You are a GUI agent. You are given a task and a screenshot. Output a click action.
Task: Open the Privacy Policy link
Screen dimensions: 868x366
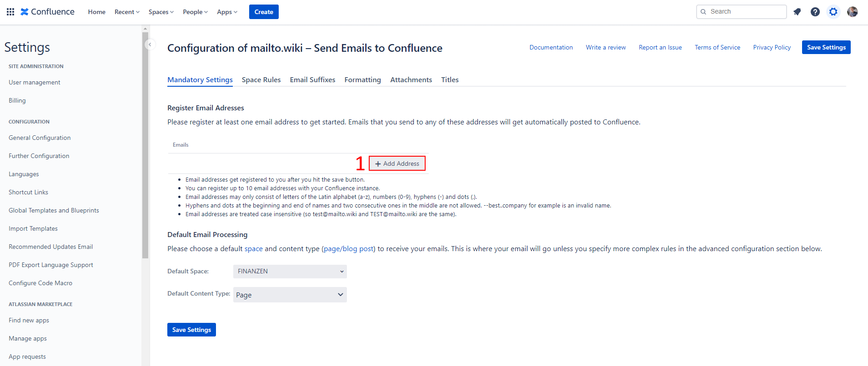tap(772, 47)
